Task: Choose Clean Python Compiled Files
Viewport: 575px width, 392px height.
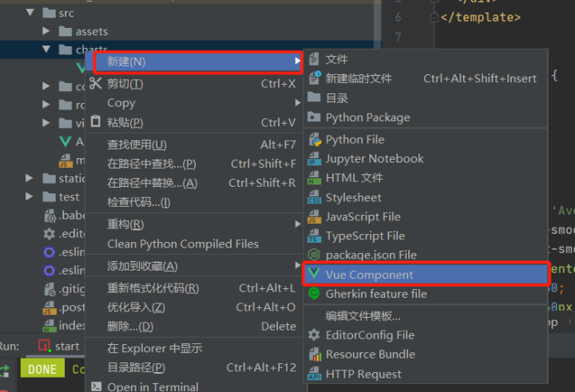Action: click(193, 244)
